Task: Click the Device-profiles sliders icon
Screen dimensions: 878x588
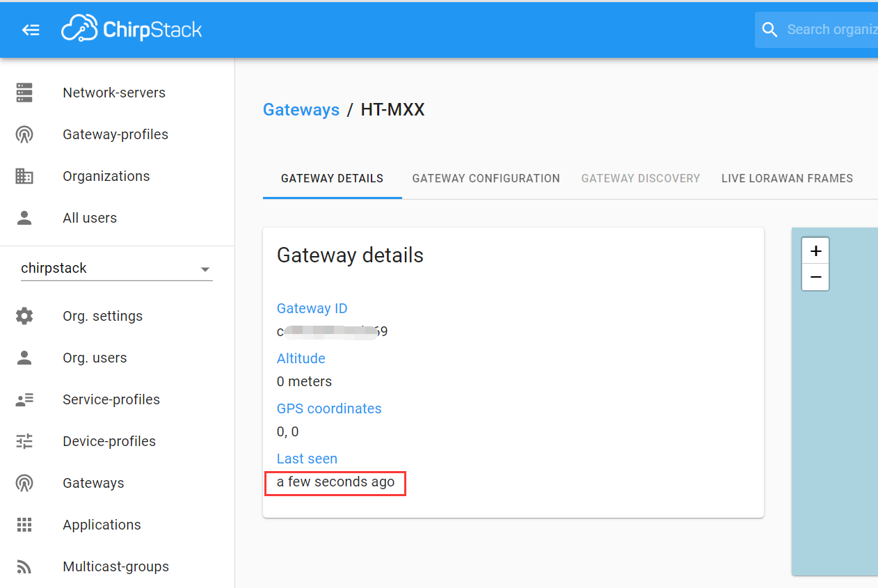Action: point(24,441)
